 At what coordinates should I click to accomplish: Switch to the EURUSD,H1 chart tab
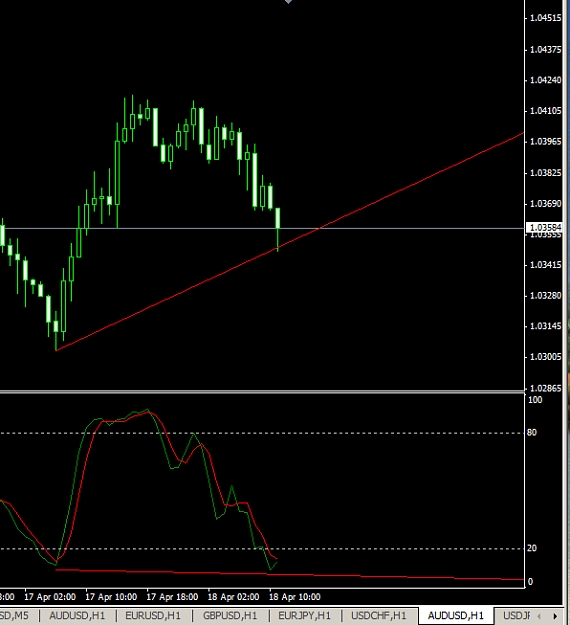point(153,615)
